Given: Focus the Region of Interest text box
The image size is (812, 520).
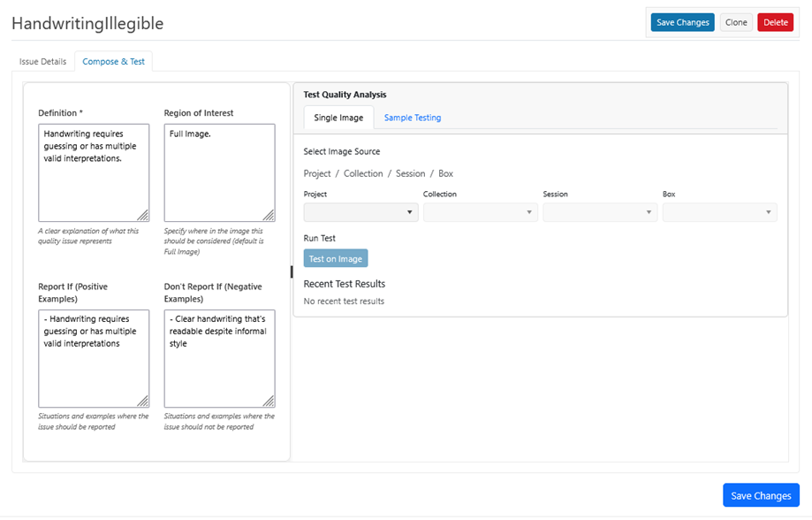Looking at the screenshot, I should (x=219, y=172).
